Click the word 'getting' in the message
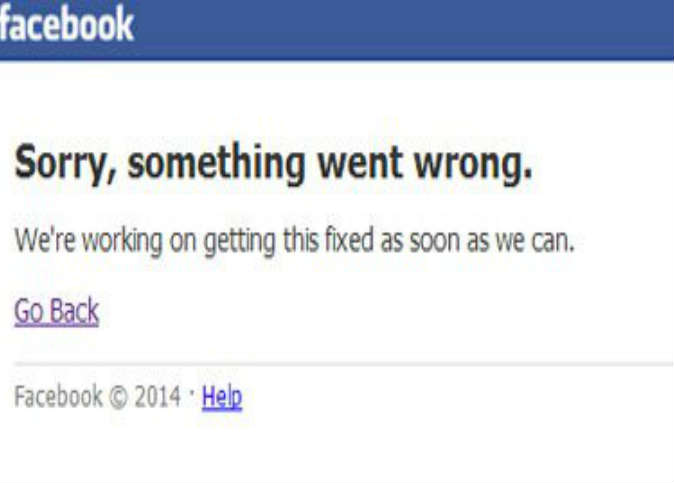This screenshot has height=485, width=674. coord(239,242)
